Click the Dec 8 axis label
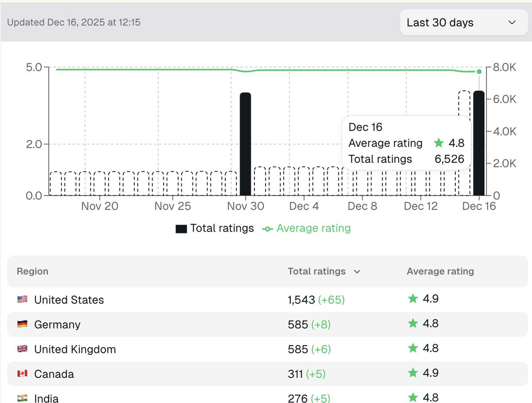Screen dimensions: 532x403 363,206
